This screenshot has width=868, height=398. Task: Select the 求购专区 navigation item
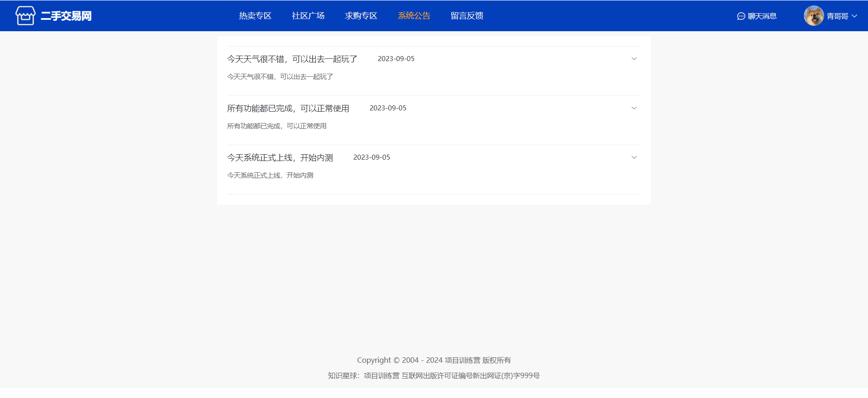click(x=361, y=16)
